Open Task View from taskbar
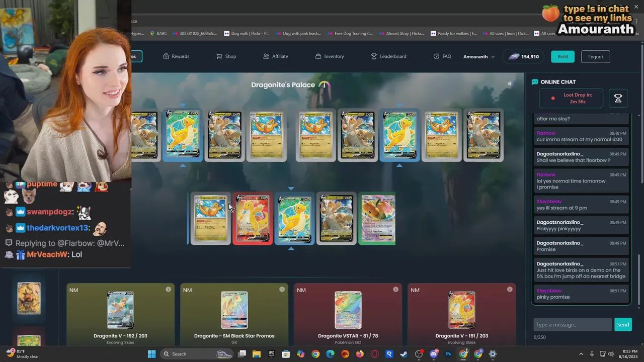644x362 pixels. 242,354
